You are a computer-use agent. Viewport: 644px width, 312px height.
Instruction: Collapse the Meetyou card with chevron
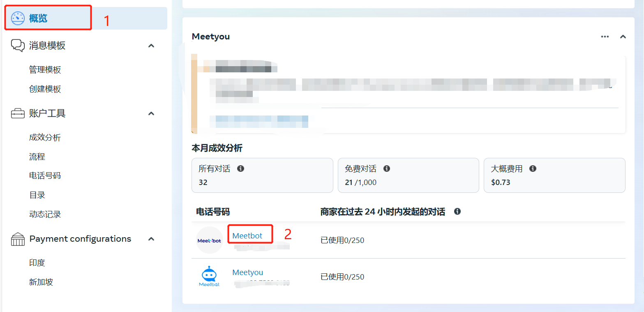[x=623, y=37]
